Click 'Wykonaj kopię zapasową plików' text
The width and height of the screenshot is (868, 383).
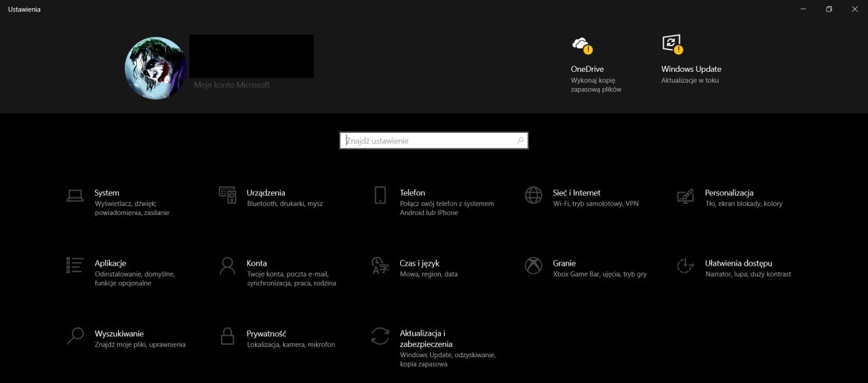(596, 85)
